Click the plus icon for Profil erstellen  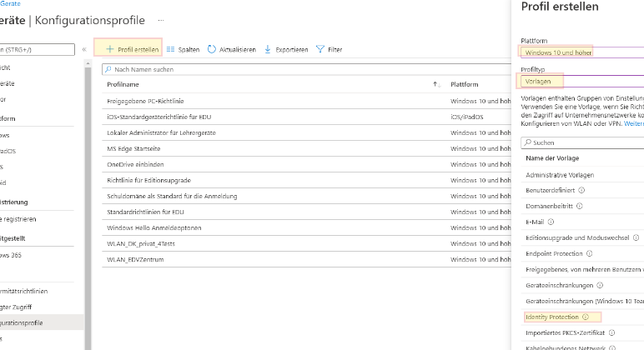click(109, 49)
